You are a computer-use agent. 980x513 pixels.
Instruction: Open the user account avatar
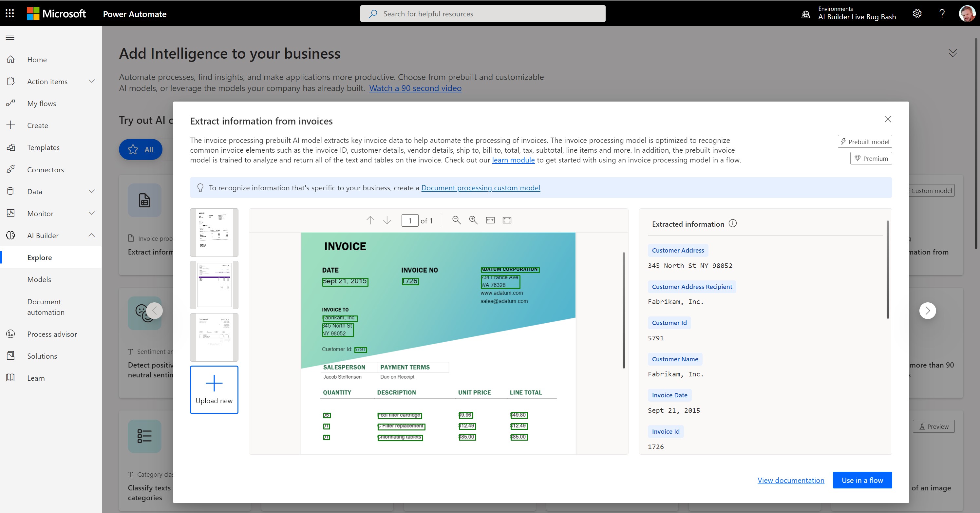click(x=967, y=14)
